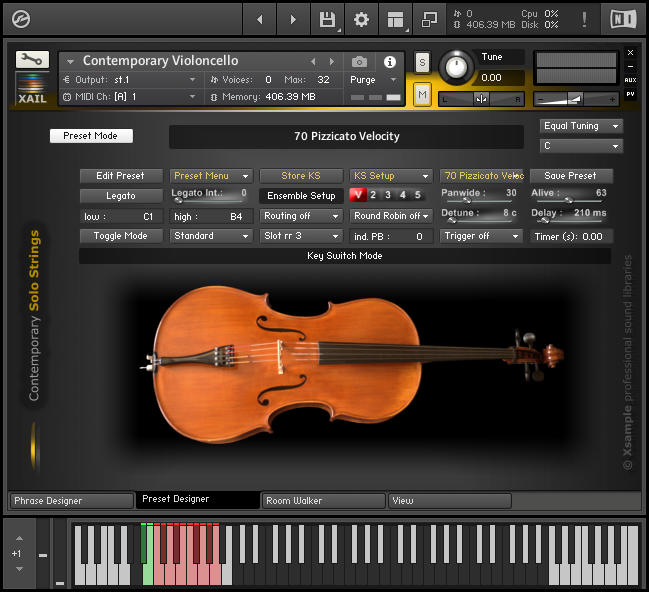Select ensemble voice 2
The height and width of the screenshot is (592, 649).
(x=373, y=195)
